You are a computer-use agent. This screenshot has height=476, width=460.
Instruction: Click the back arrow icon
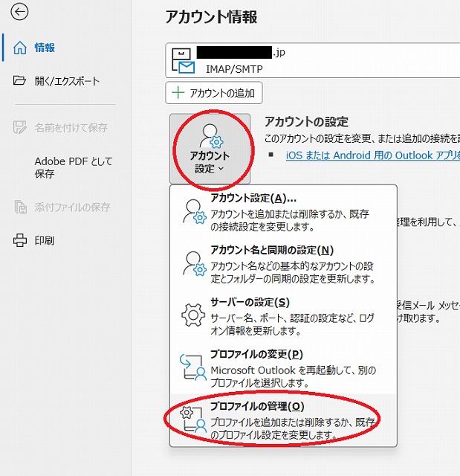coord(20,12)
